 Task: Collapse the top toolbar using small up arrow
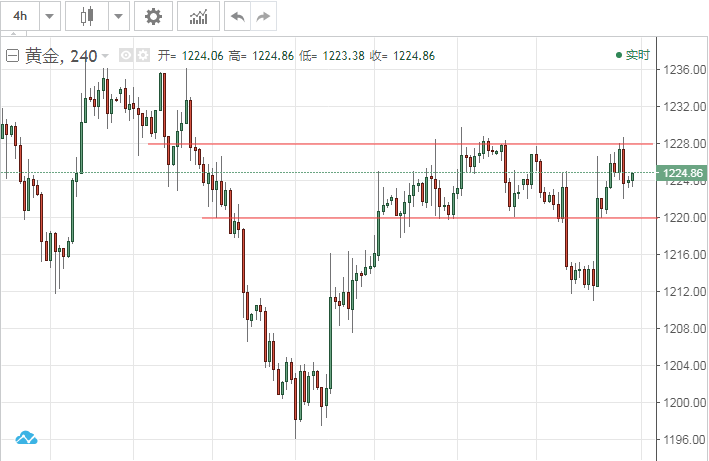point(14,33)
